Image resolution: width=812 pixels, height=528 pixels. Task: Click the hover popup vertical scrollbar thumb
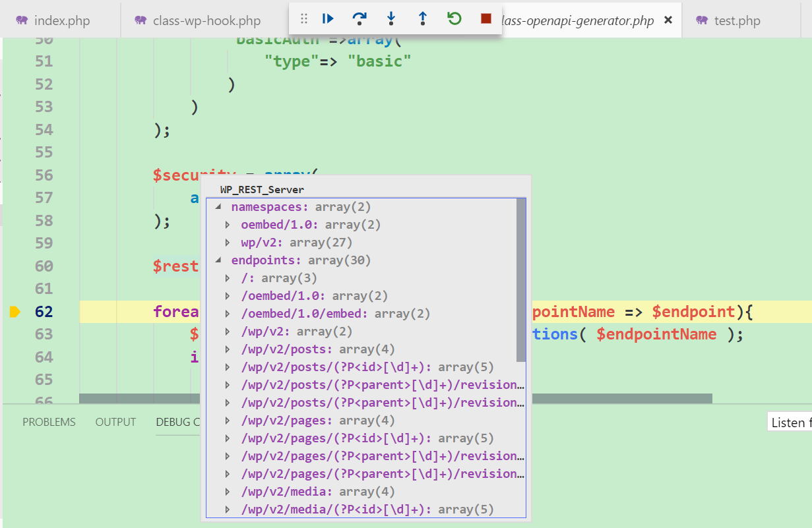(x=521, y=280)
